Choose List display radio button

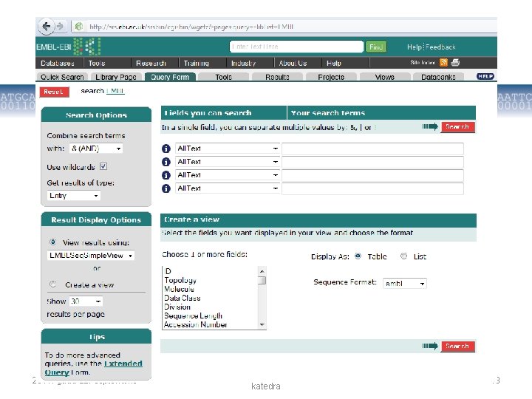click(403, 256)
